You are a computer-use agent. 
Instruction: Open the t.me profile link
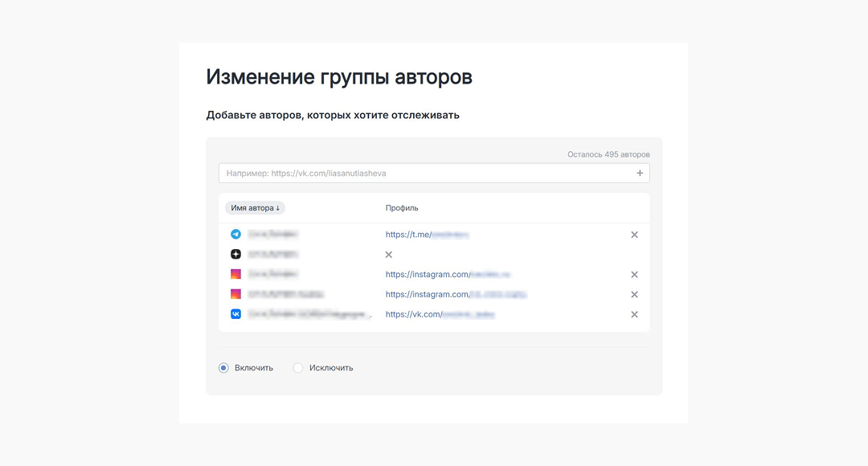427,235
